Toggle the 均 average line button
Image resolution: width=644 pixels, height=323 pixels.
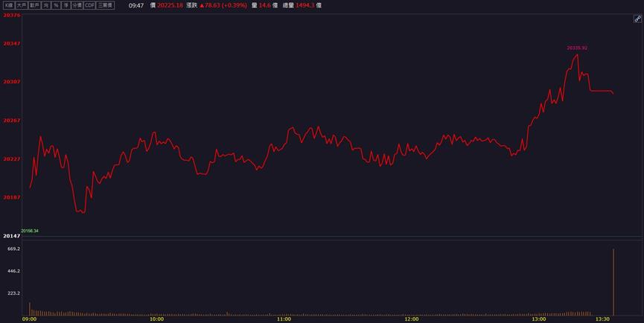(46, 5)
